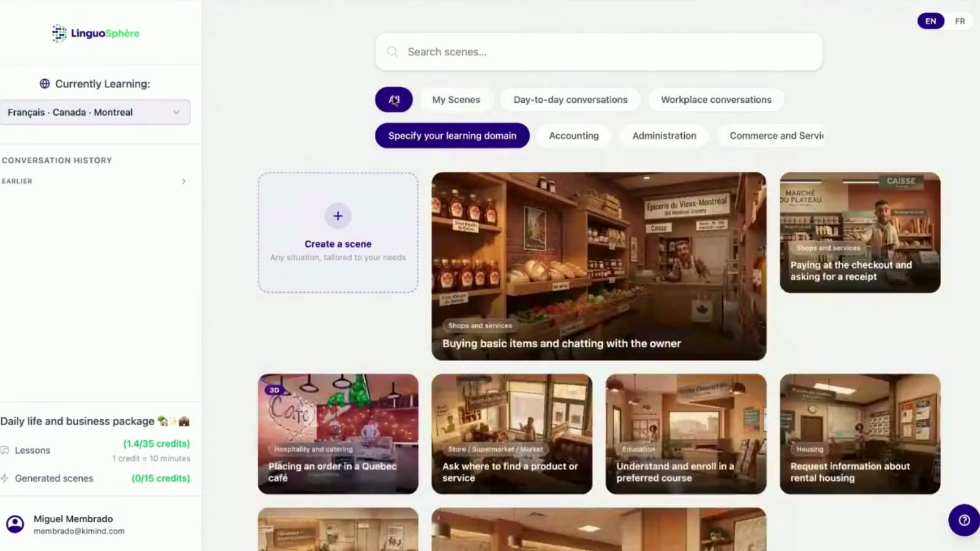Viewport: 980px width, 551px height.
Task: Focus the Search scenes input field
Action: pos(598,52)
